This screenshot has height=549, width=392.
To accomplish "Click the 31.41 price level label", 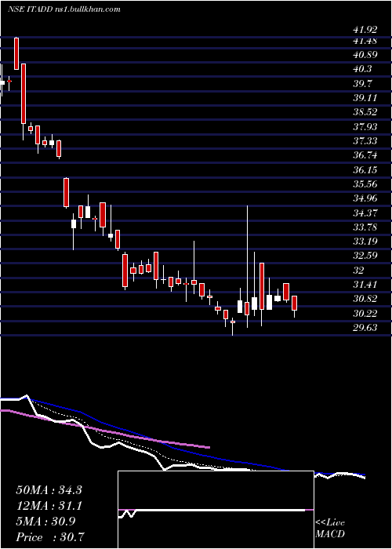I will pos(365,284).
